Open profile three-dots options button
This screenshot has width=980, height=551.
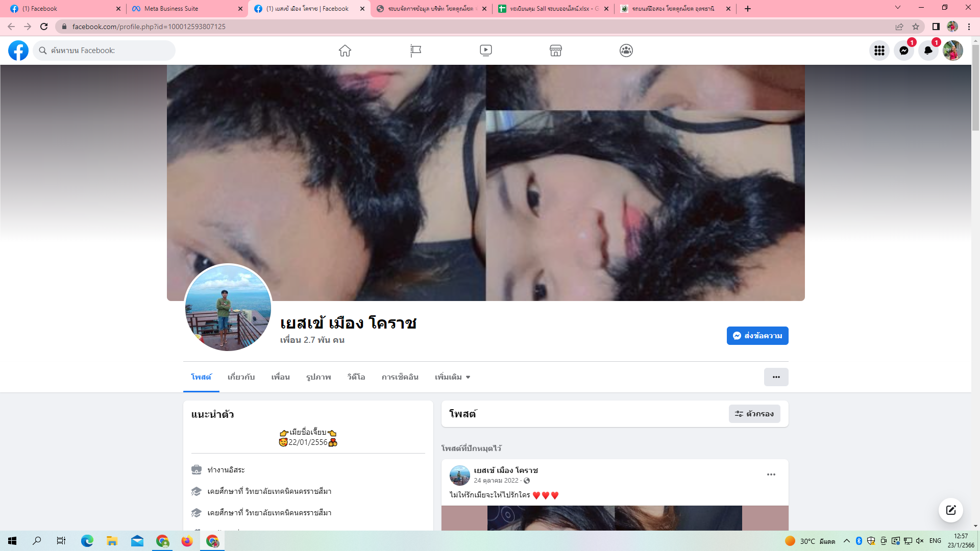click(776, 377)
